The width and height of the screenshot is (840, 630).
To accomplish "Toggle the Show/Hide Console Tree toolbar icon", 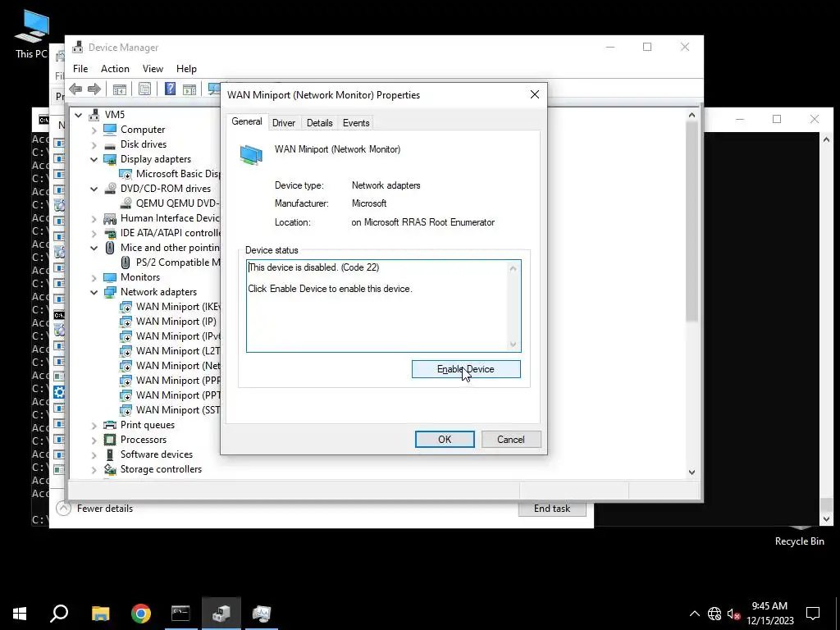I will coord(120,89).
